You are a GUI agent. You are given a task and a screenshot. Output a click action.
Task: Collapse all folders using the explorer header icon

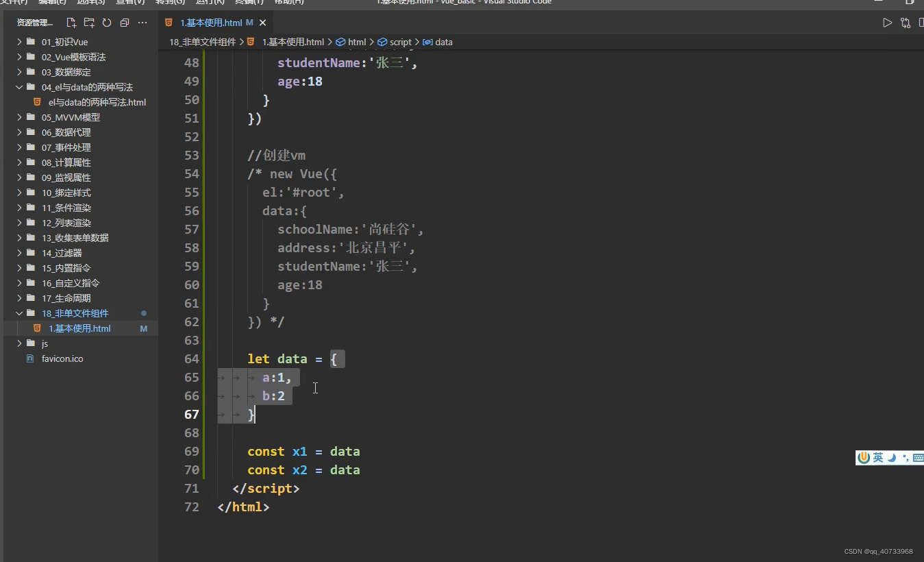[125, 23]
